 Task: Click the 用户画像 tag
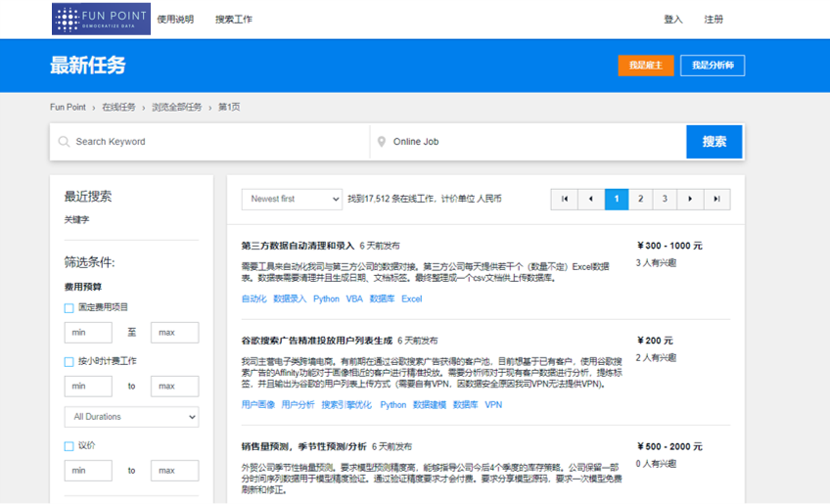coord(258,404)
